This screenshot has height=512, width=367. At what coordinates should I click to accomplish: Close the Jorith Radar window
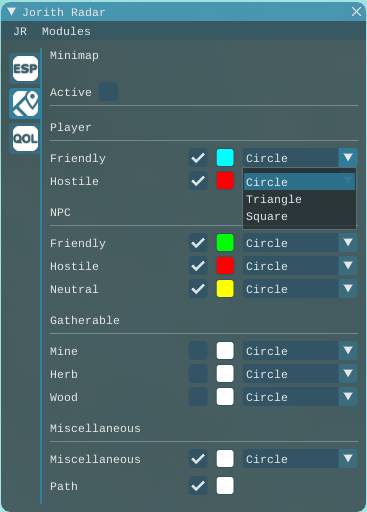coord(356,12)
